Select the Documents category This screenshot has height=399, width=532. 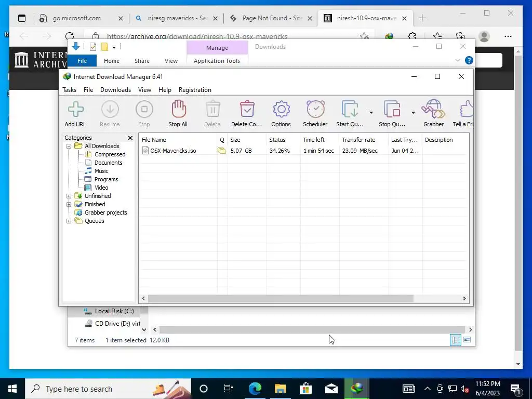[x=108, y=163]
